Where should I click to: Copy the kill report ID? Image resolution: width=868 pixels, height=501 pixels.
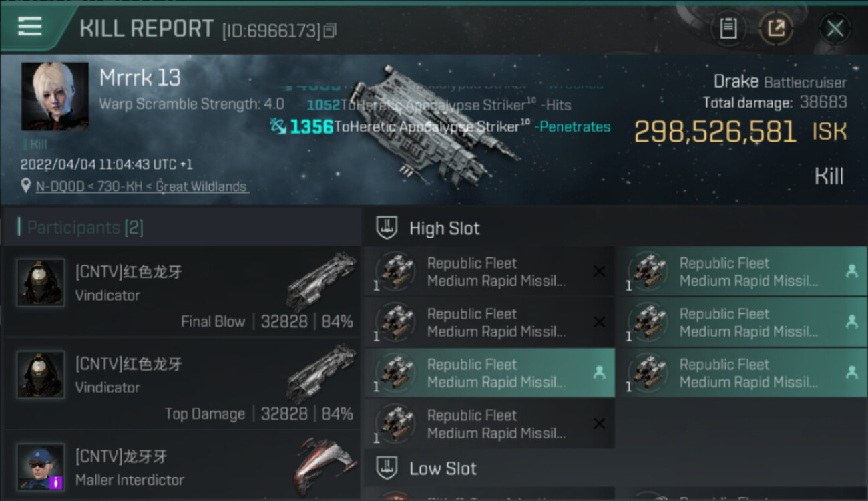[330, 31]
